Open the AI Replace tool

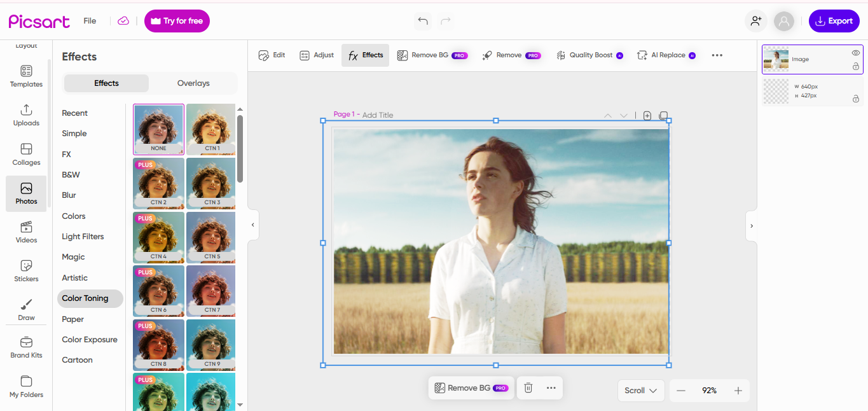point(666,55)
